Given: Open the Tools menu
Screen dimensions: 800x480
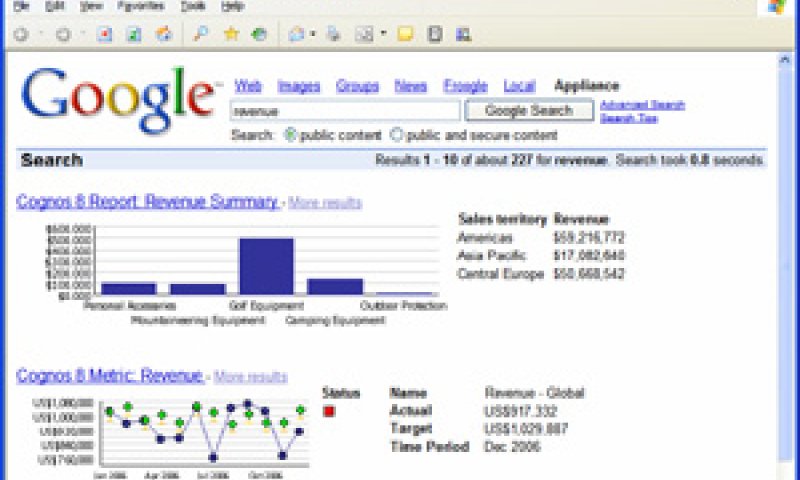Looking at the screenshot, I should point(193,6).
